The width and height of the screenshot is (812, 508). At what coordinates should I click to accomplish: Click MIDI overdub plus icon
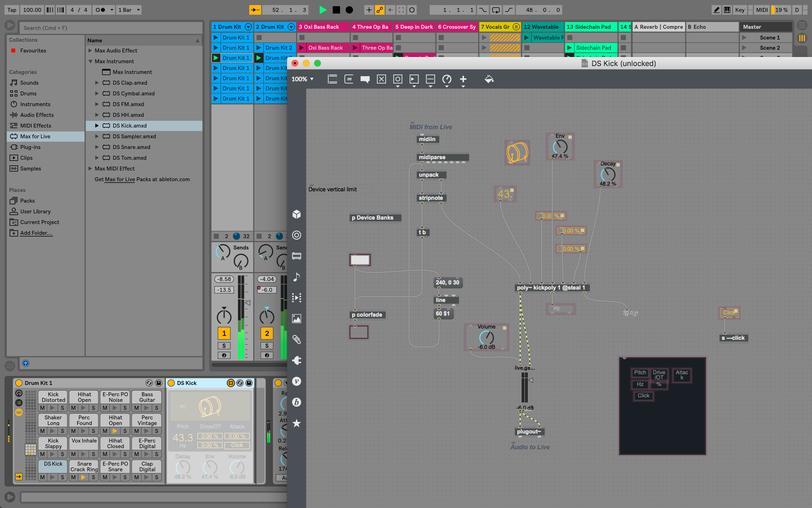point(369,10)
